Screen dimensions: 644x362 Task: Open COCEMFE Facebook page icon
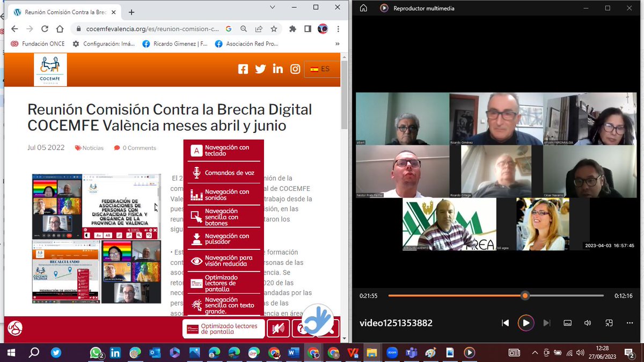coord(243,69)
